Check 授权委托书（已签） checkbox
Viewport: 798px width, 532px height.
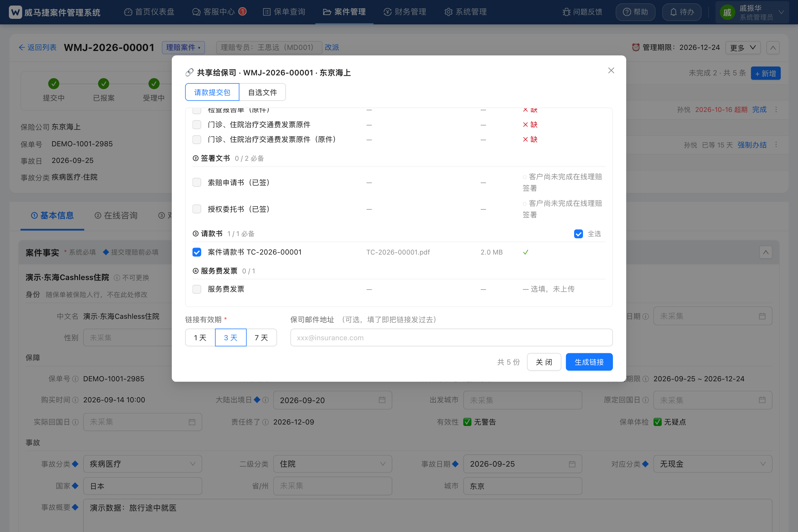pyautogui.click(x=197, y=209)
